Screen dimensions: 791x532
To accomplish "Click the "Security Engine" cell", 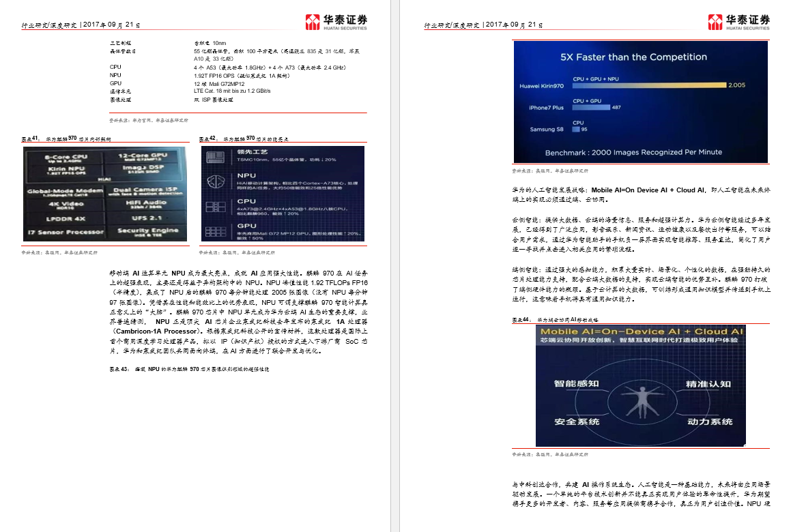I will point(147,231).
